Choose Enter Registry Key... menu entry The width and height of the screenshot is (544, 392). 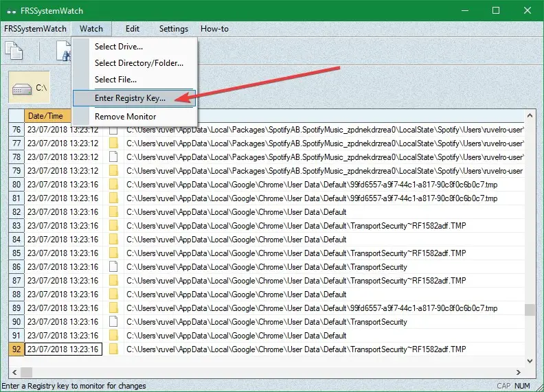click(x=134, y=98)
